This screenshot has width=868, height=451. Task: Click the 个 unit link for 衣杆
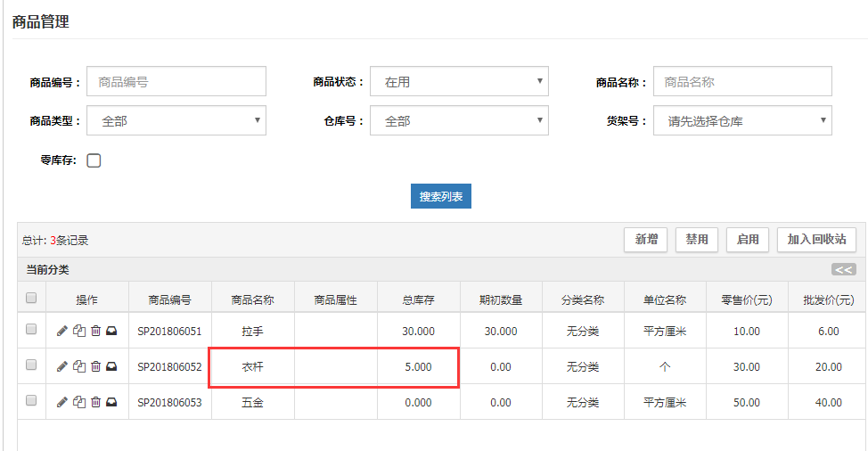[664, 366]
